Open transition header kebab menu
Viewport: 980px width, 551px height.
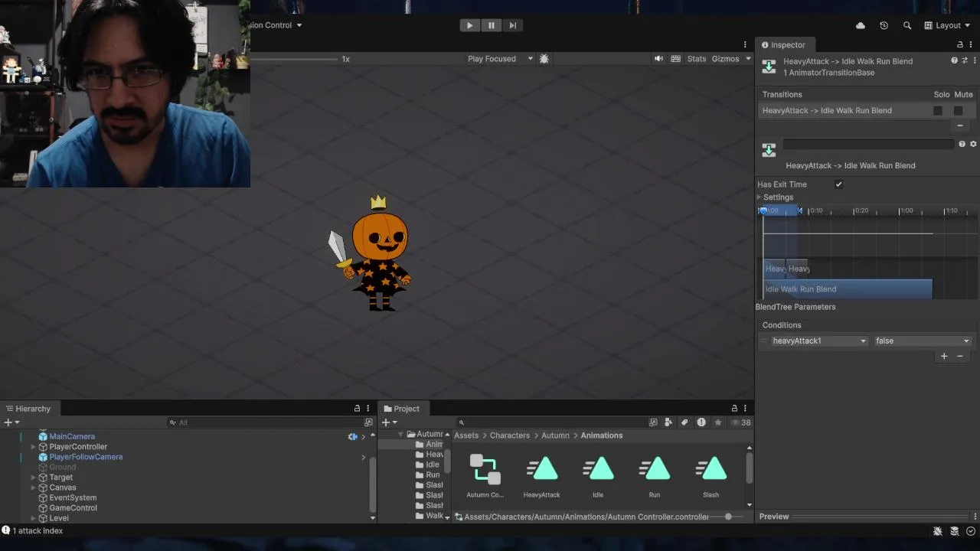[975, 60]
